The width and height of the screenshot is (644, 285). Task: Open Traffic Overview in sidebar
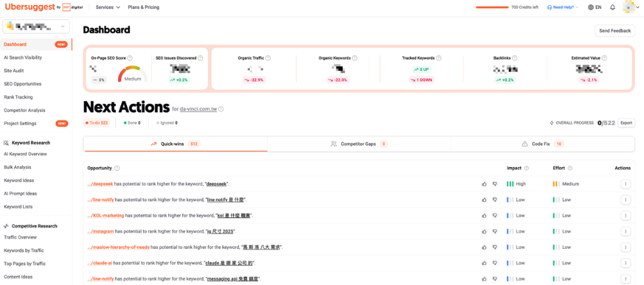[20, 237]
